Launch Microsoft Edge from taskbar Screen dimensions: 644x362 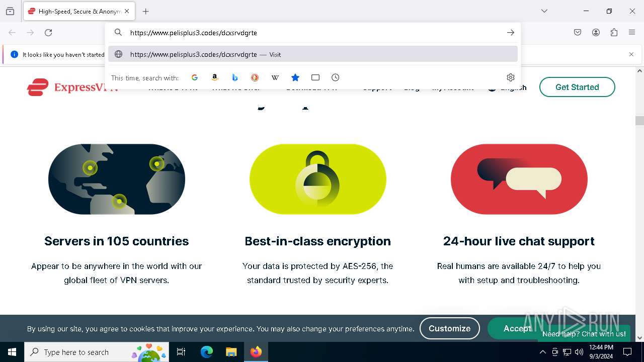coord(207,352)
